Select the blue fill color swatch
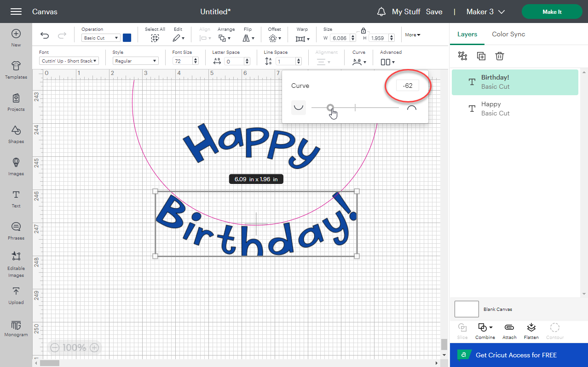588x367 pixels. (127, 38)
